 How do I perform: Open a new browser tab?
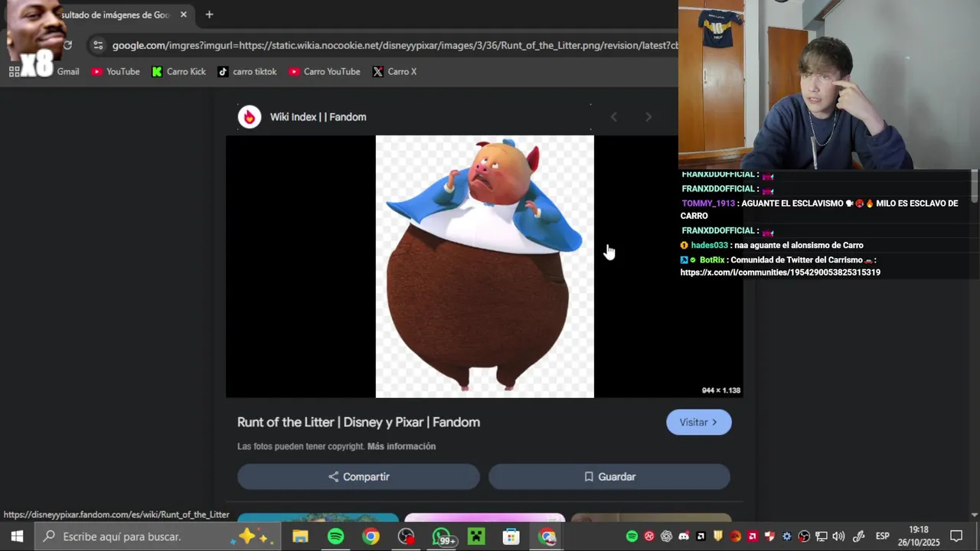point(209,15)
